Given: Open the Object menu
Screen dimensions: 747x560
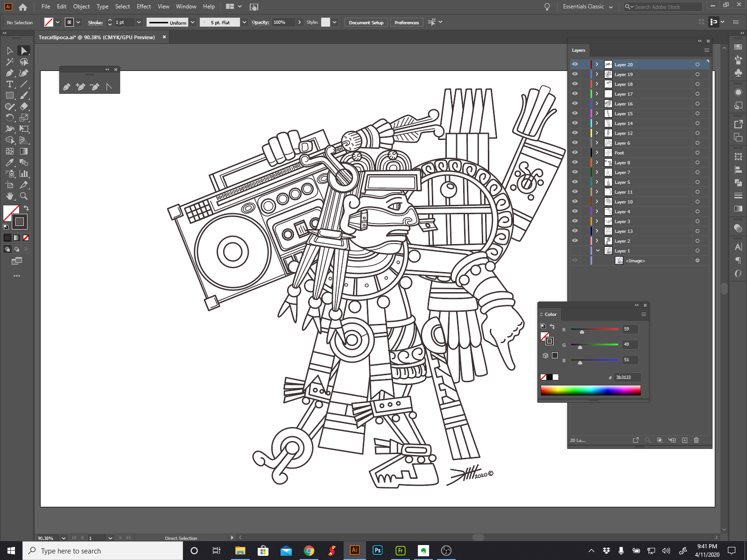Looking at the screenshot, I should coord(81,7).
